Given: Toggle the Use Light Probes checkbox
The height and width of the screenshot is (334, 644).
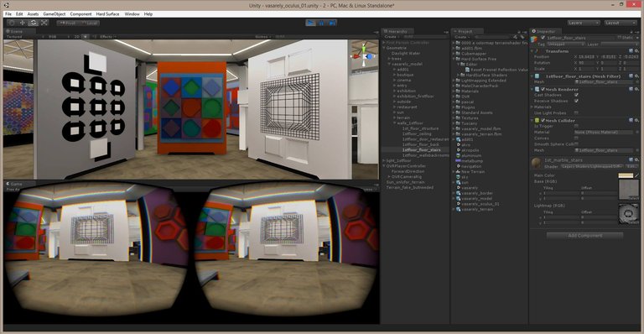Looking at the screenshot, I should coord(576,112).
